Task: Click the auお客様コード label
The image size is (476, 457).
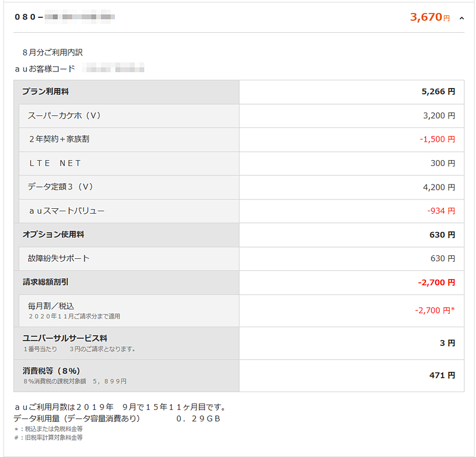Action: point(45,68)
